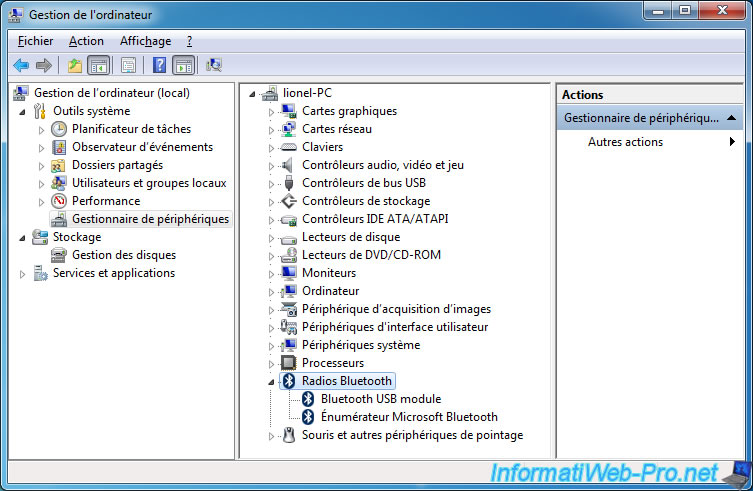This screenshot has width=753, height=491.
Task: Select the Ordinateur category
Action: tap(330, 291)
